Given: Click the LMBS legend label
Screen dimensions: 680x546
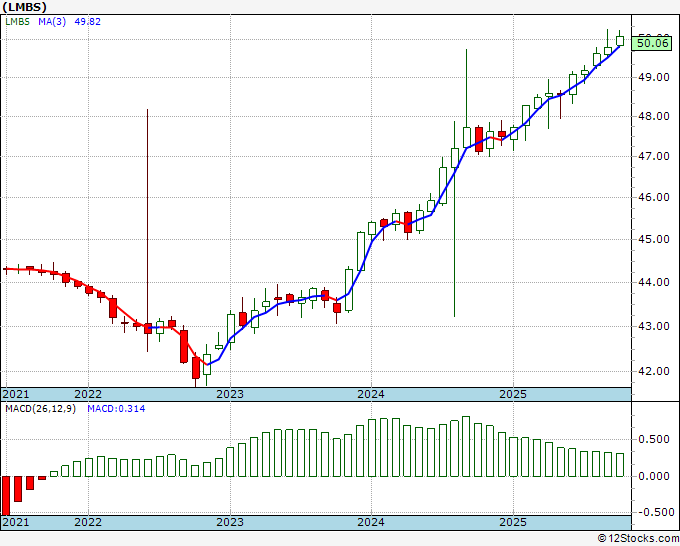Looking at the screenshot, I should tap(17, 22).
